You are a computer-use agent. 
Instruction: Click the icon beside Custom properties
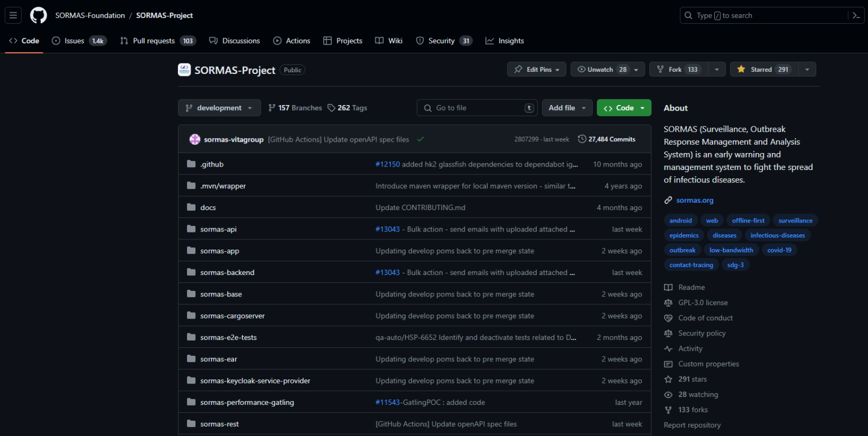(669, 364)
